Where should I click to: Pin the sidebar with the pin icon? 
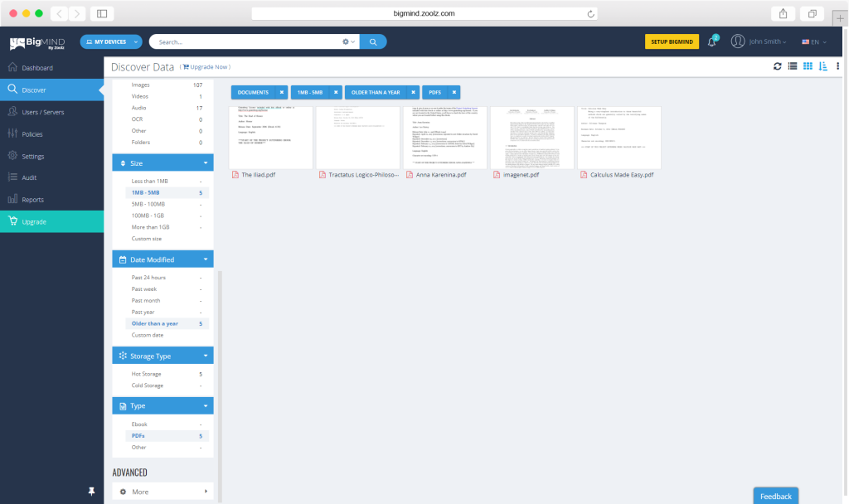click(91, 491)
